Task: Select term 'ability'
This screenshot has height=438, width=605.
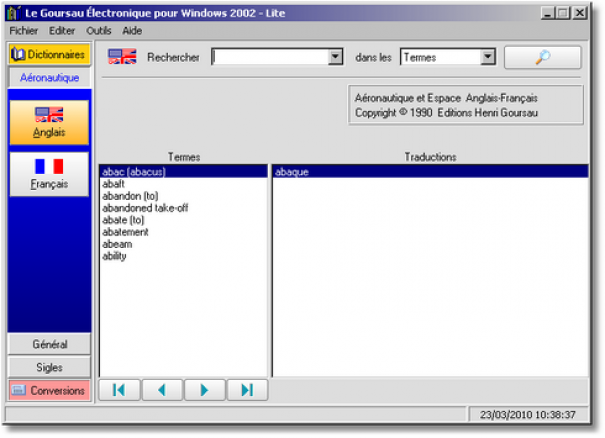Action: (x=183, y=256)
